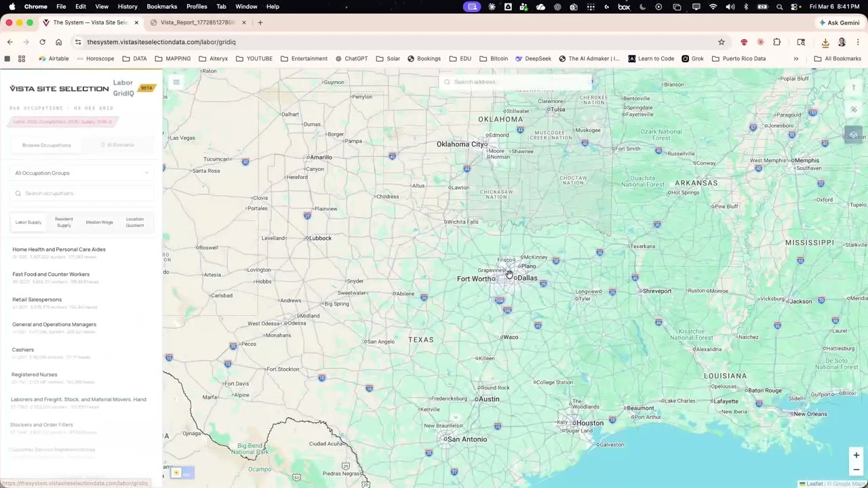This screenshot has height=488, width=868.
Task: Open the Chrome profile avatar
Action: pyautogui.click(x=842, y=42)
